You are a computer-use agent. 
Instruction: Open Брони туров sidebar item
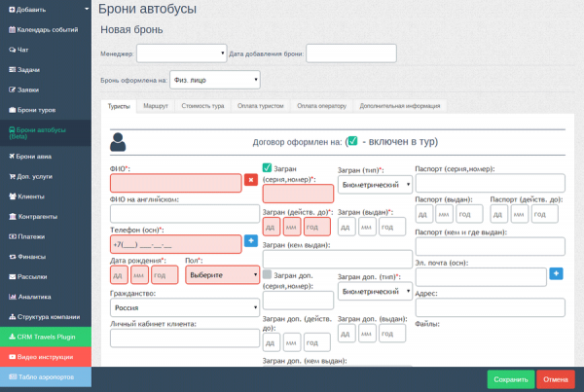pos(46,110)
